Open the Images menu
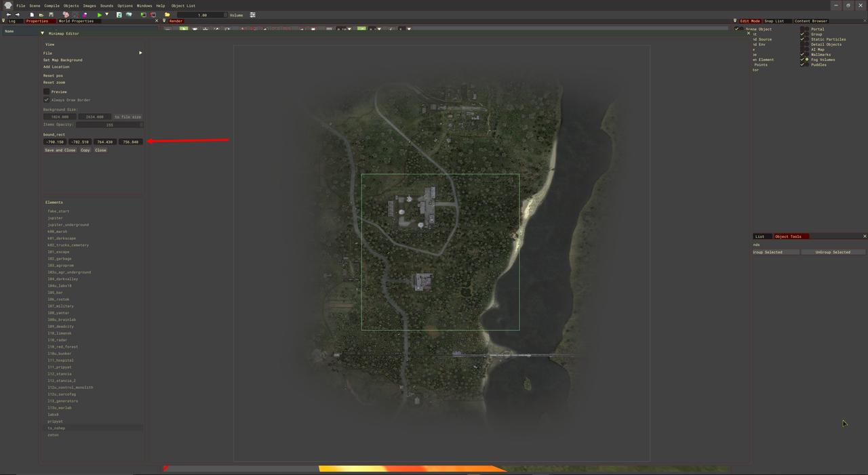The image size is (868, 475). tap(90, 5)
